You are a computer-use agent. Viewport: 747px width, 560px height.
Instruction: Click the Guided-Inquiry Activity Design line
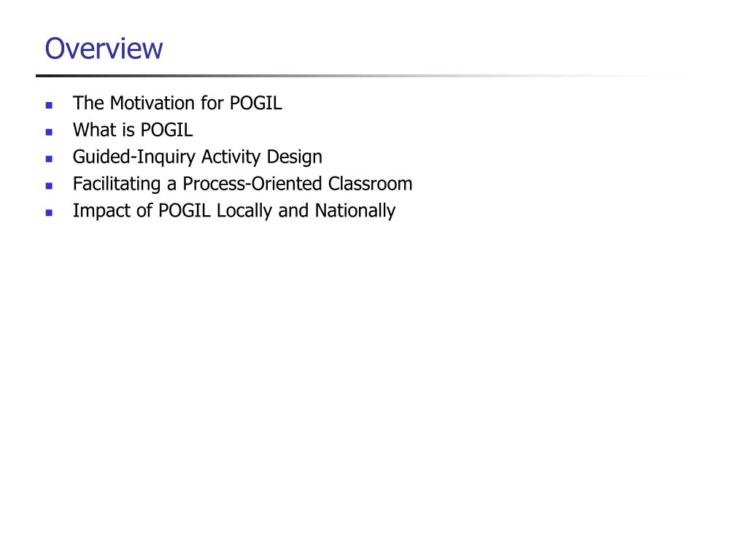tap(197, 157)
